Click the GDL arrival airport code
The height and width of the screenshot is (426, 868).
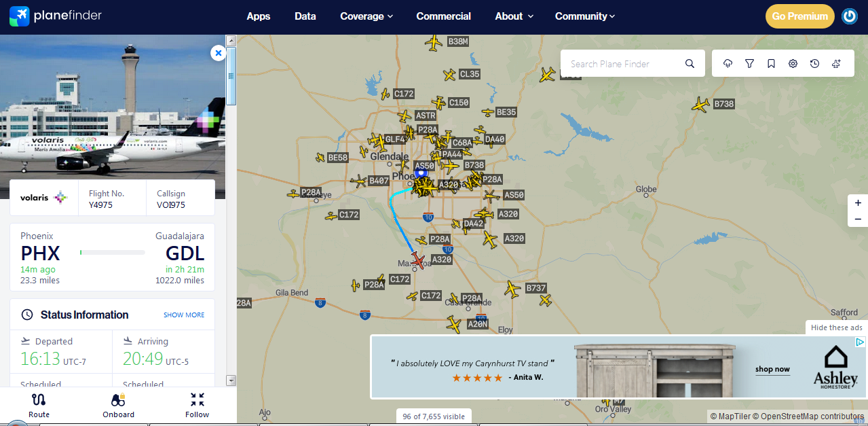click(x=185, y=253)
